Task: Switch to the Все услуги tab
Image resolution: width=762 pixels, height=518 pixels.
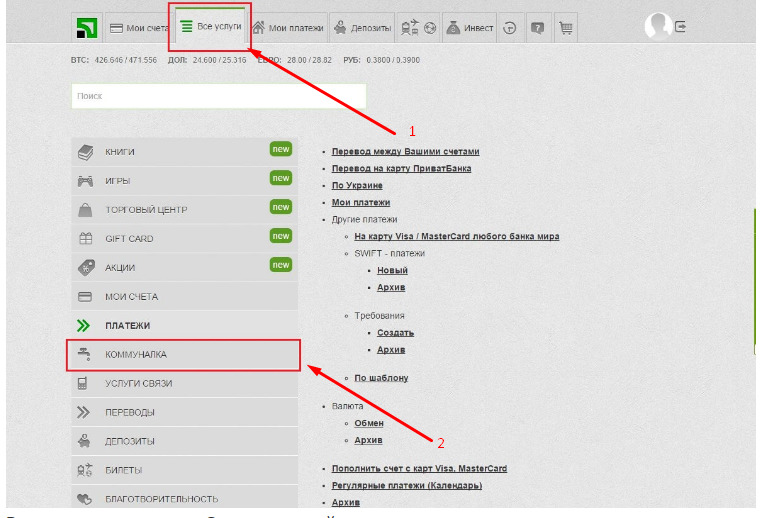Action: tap(210, 28)
